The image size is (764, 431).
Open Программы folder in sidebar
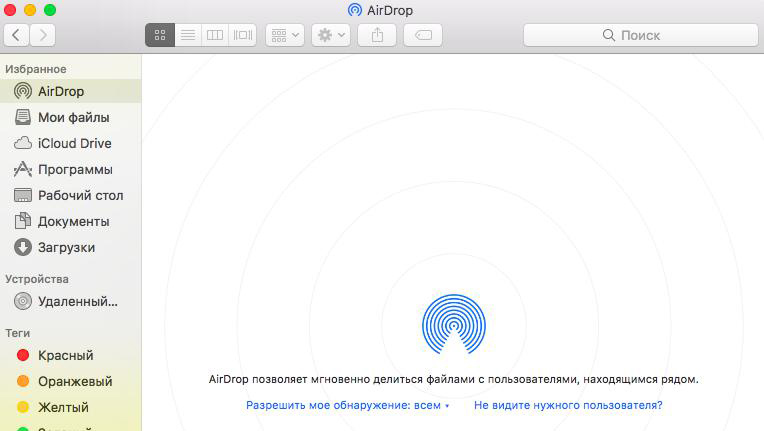tap(71, 169)
